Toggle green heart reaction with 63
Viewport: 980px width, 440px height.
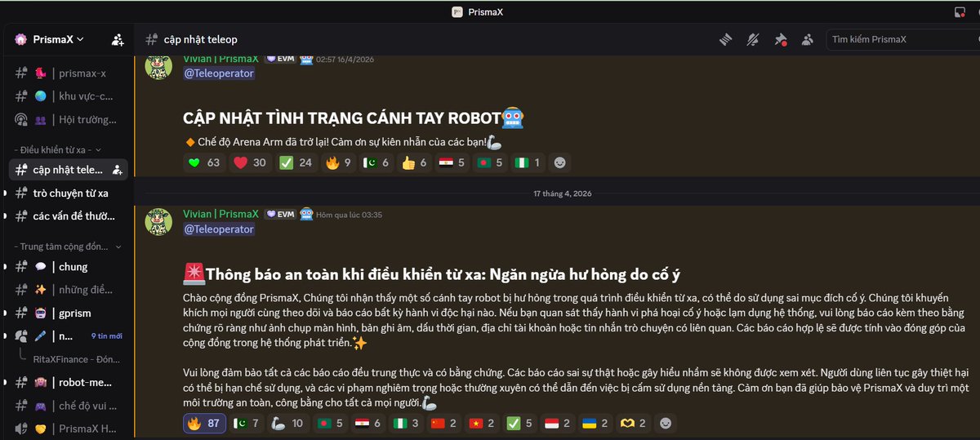(203, 162)
